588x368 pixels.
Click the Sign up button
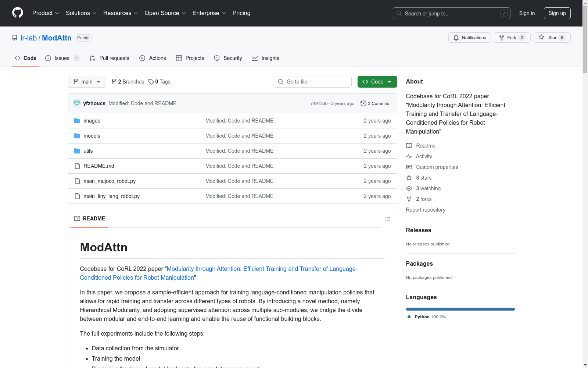point(557,13)
